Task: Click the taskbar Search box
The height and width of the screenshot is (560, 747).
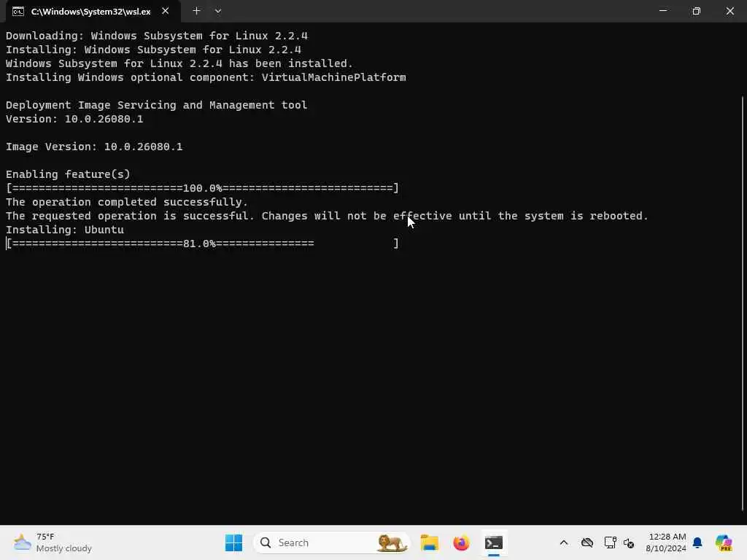Action: tap(332, 542)
